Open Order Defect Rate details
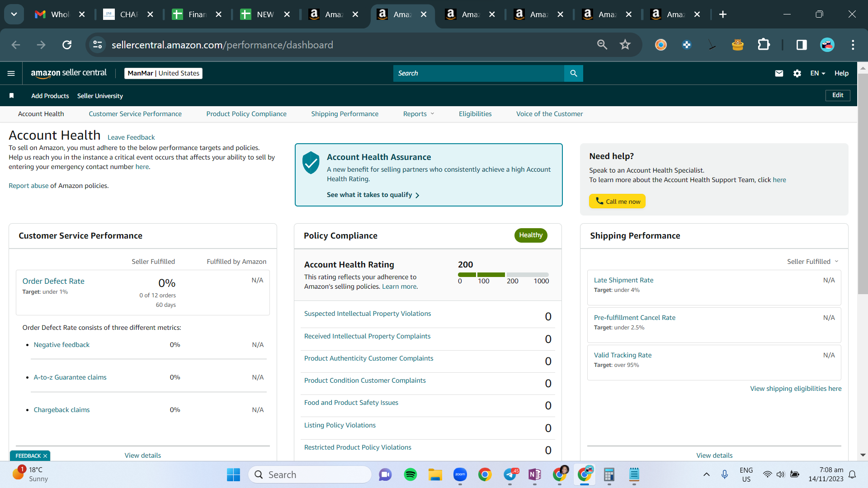 click(x=53, y=281)
